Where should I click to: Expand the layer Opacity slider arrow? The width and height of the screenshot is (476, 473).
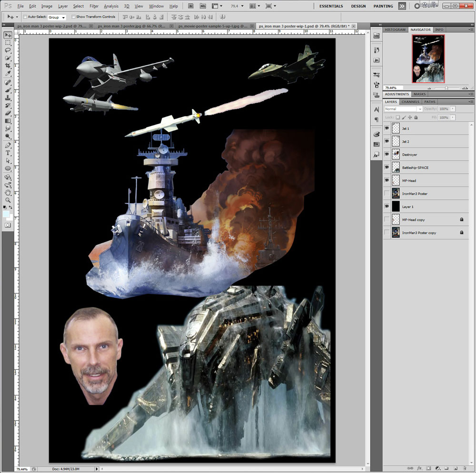tap(452, 109)
